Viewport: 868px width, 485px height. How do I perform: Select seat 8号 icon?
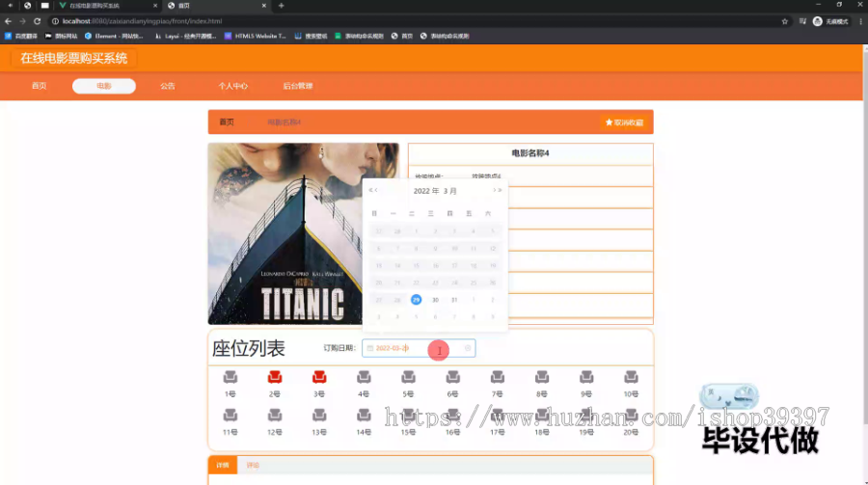pos(542,377)
